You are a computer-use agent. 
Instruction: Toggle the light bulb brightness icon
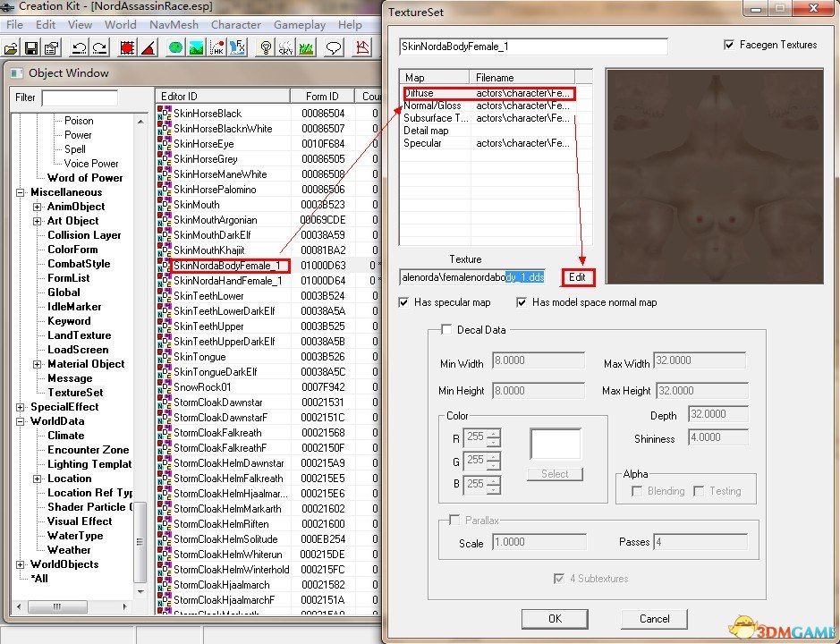[265, 48]
